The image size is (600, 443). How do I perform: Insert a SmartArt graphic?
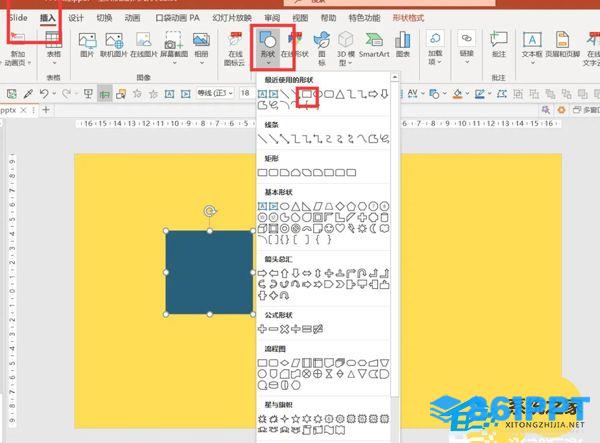(x=374, y=45)
